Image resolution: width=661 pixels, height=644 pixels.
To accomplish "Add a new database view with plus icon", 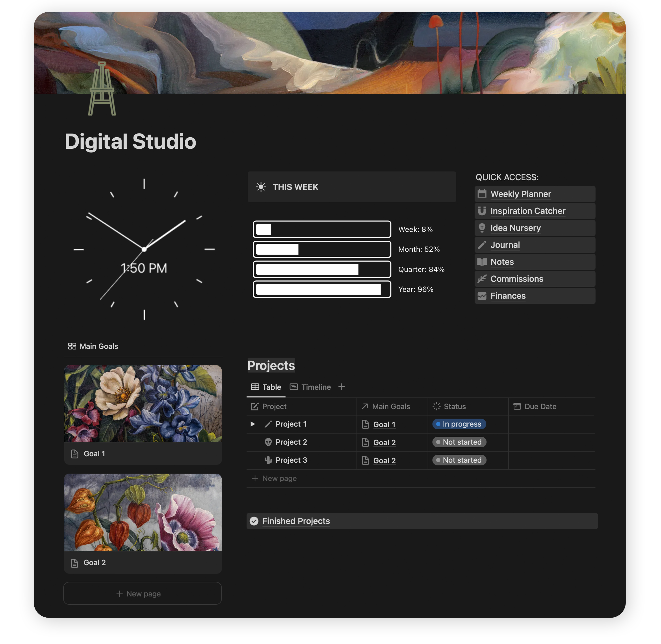I will coord(341,387).
